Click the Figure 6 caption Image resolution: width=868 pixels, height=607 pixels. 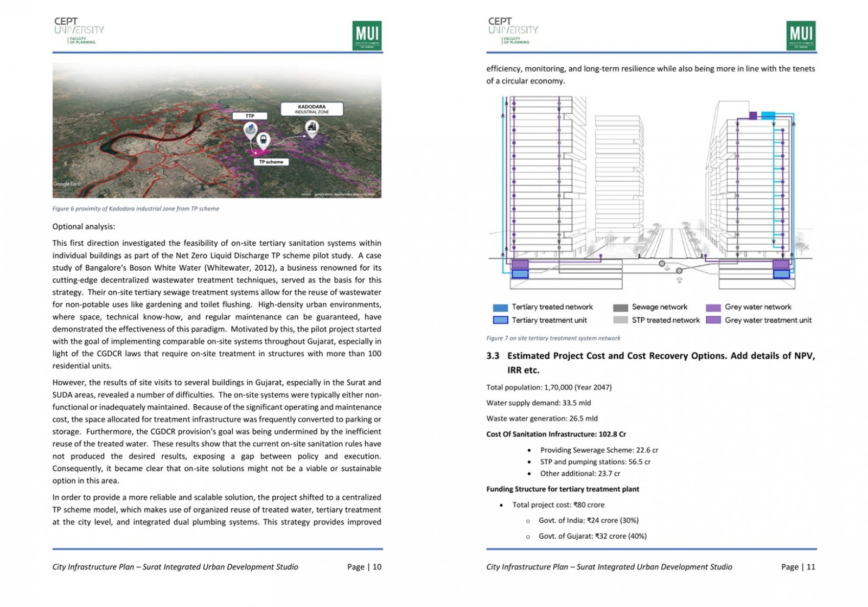tap(136, 208)
